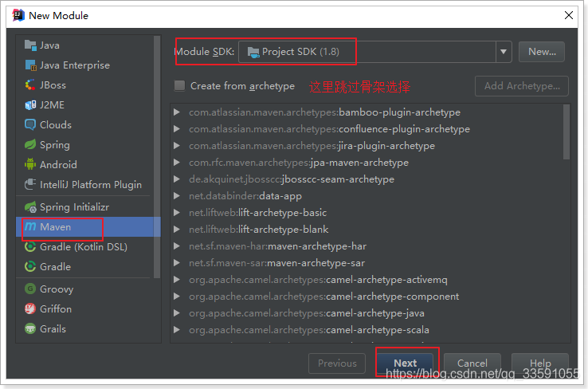Click the Project SDK folder icon
The height and width of the screenshot is (389, 588).
253,52
